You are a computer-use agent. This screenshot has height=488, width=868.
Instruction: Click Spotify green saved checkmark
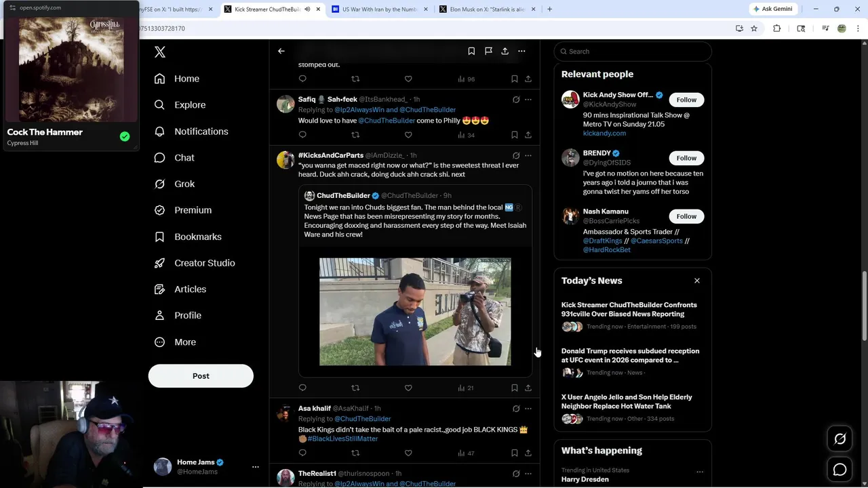(x=125, y=136)
